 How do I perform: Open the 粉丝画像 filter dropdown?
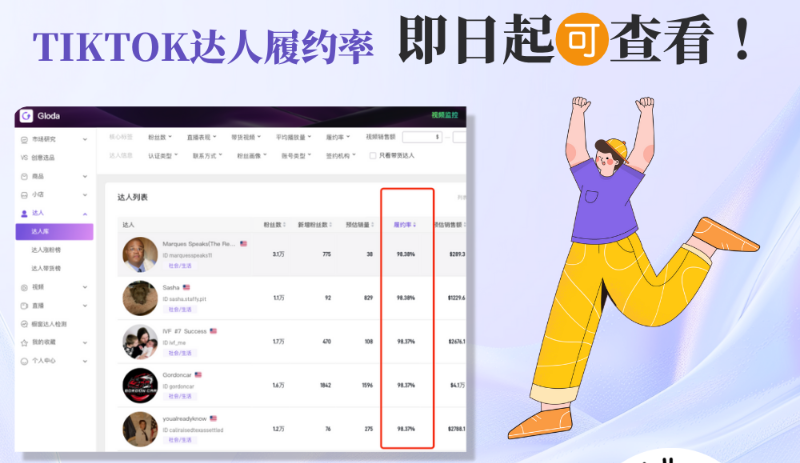[x=252, y=156]
